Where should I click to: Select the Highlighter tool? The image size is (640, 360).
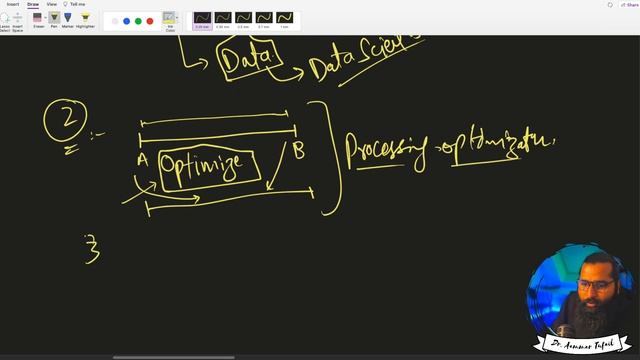click(85, 20)
